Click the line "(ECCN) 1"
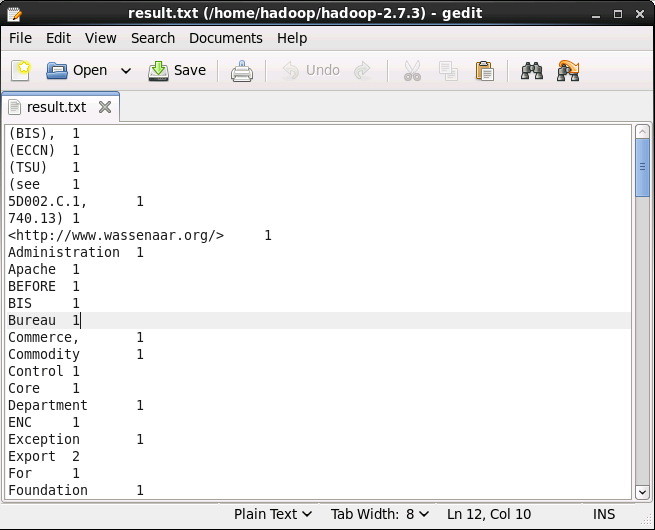This screenshot has width=655, height=530. [44, 150]
